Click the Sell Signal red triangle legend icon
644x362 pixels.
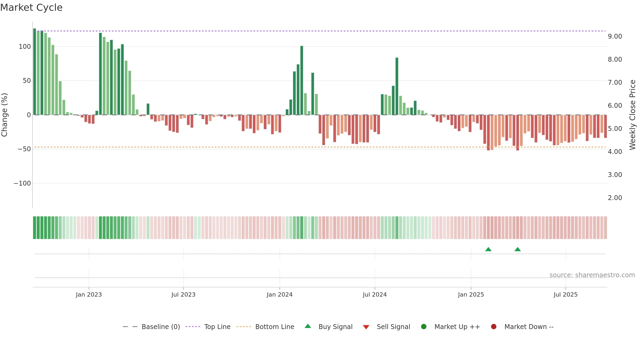coord(366,327)
